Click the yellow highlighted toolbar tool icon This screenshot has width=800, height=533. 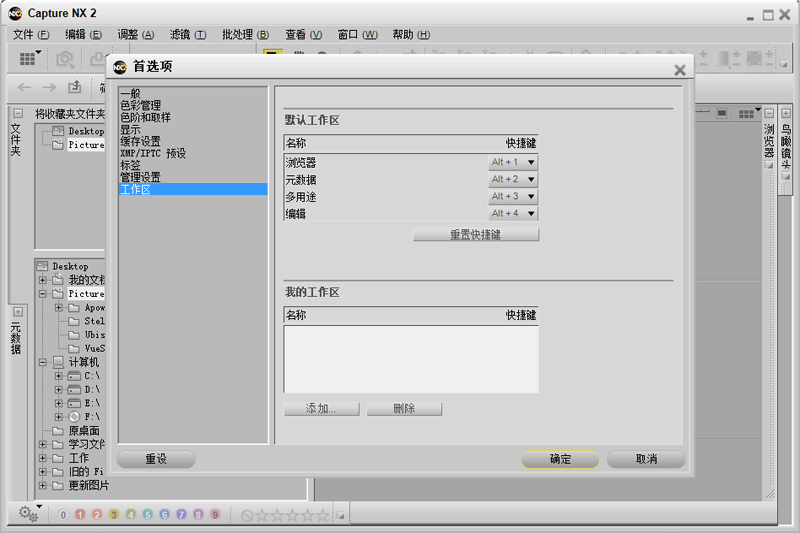(273, 52)
